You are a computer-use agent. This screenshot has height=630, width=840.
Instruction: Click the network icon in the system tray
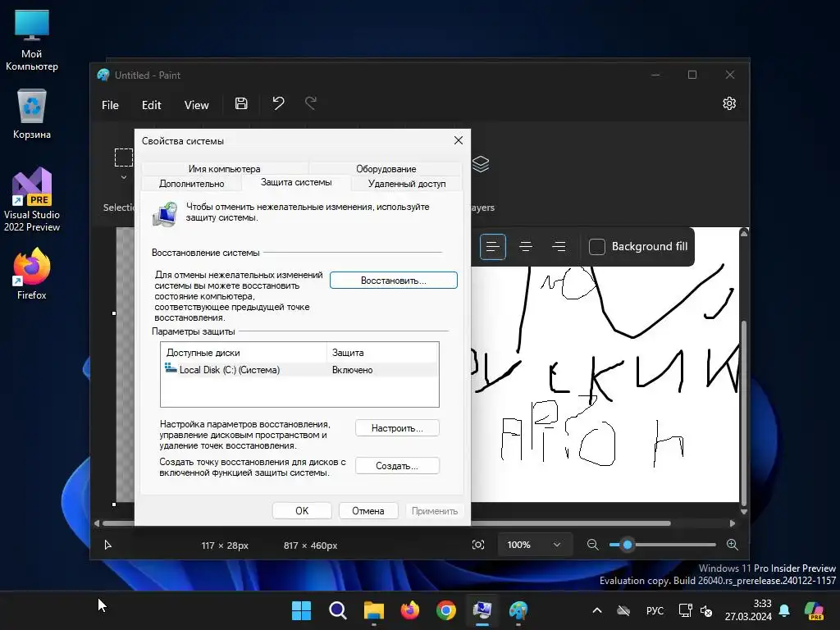click(685, 610)
